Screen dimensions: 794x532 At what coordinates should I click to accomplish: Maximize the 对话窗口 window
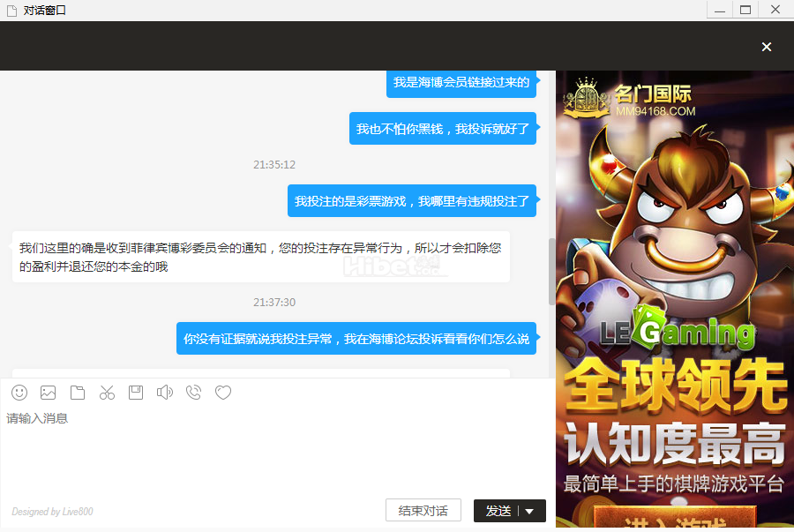(x=745, y=10)
